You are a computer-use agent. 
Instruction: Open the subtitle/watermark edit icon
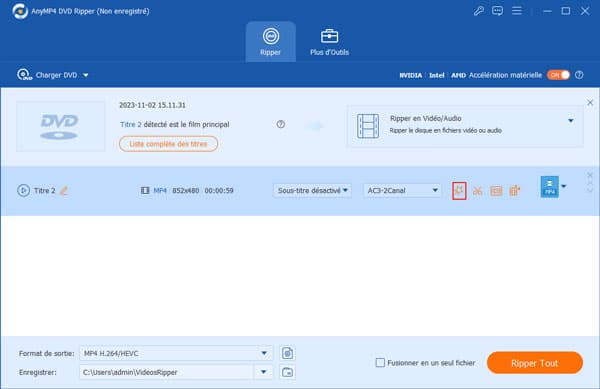tap(496, 190)
